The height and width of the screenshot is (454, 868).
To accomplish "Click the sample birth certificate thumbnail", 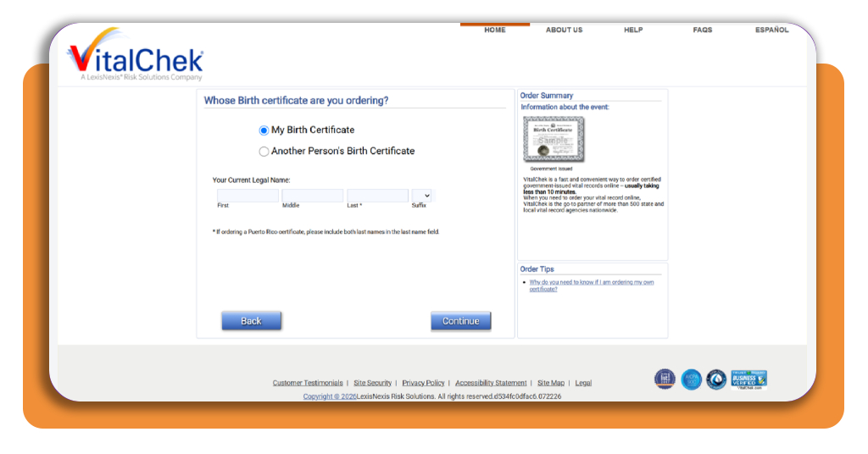I will pos(554,140).
